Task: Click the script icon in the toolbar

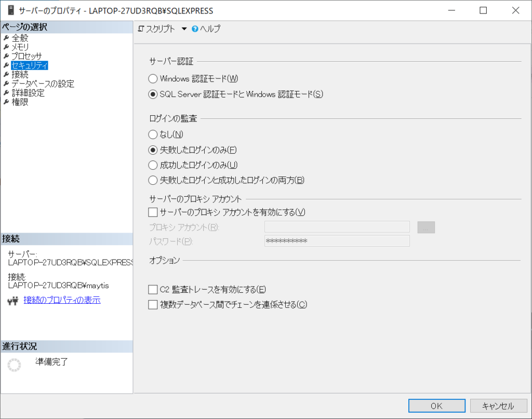Action: 141,29
